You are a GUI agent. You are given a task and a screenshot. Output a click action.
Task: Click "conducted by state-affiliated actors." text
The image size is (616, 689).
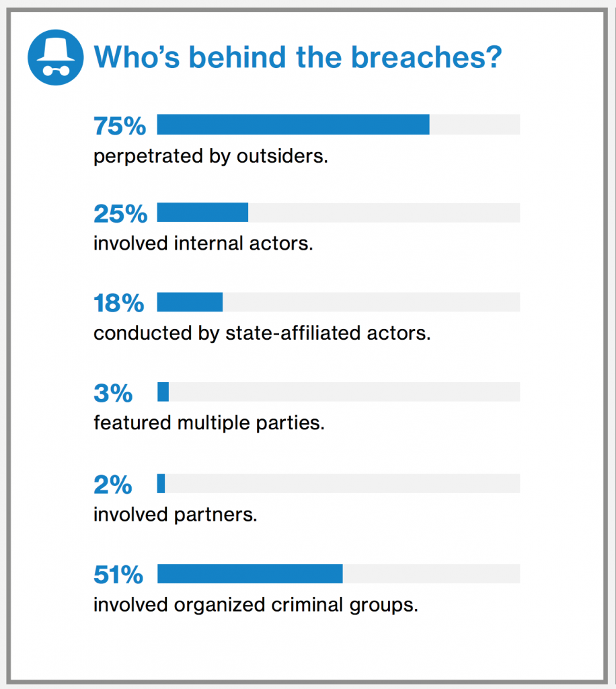262,332
